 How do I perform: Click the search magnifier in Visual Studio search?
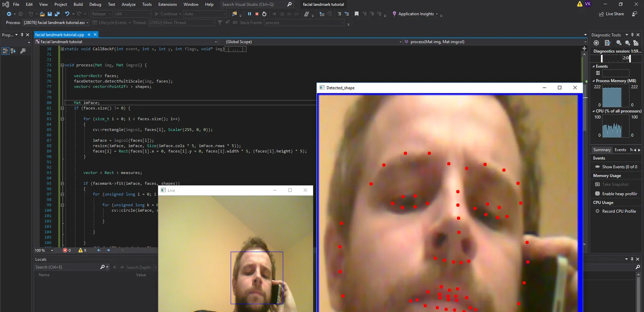pos(289,4)
